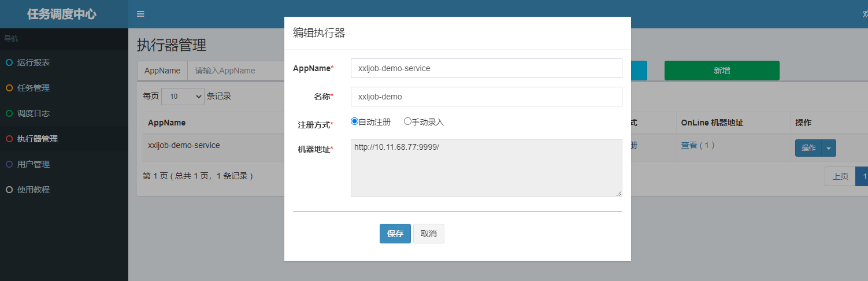Open the 任务管理 menu item
The height and width of the screenshot is (281, 868).
[x=34, y=88]
